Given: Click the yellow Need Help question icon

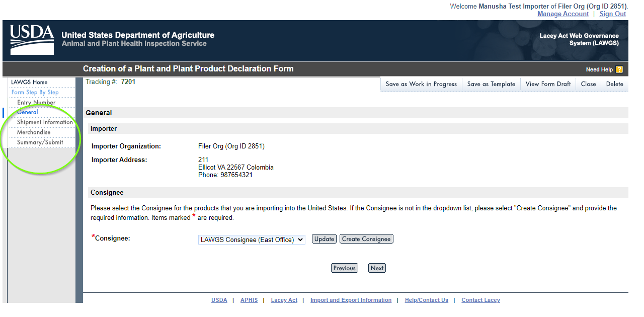Looking at the screenshot, I should coord(619,69).
